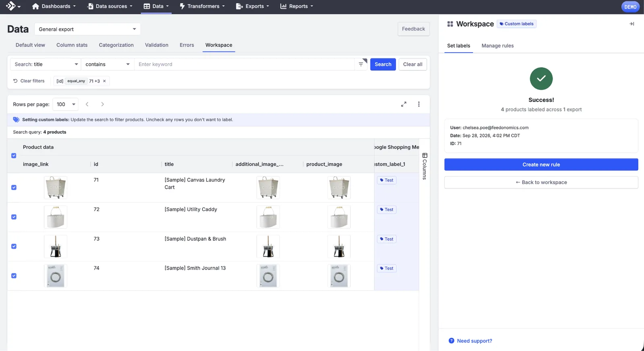
Task: Uncheck the Canvas Laundry Cart row checkbox
Action: [x=14, y=188]
